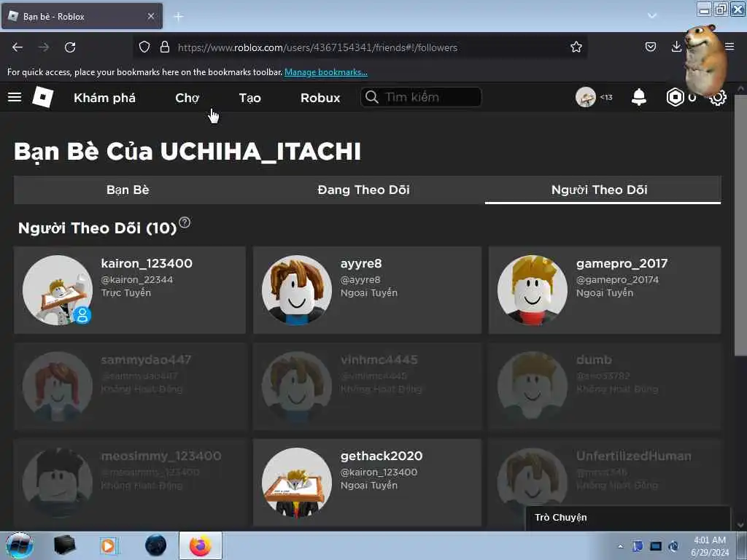The image size is (747, 560).
Task: Show hidden system tray icons
Action: tap(620, 546)
